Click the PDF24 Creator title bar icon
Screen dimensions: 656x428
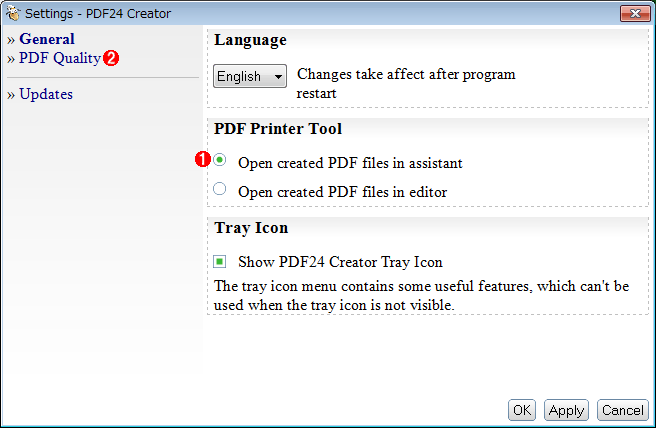pyautogui.click(x=13, y=13)
